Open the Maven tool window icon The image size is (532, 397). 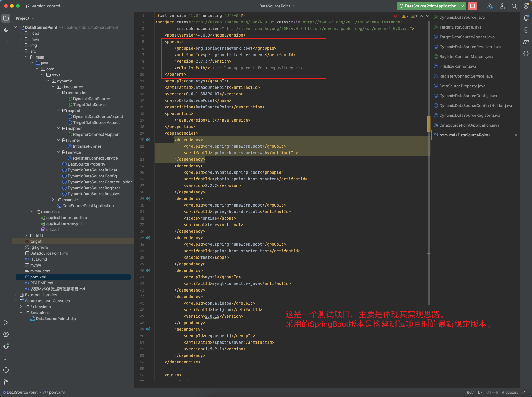pos(526,42)
